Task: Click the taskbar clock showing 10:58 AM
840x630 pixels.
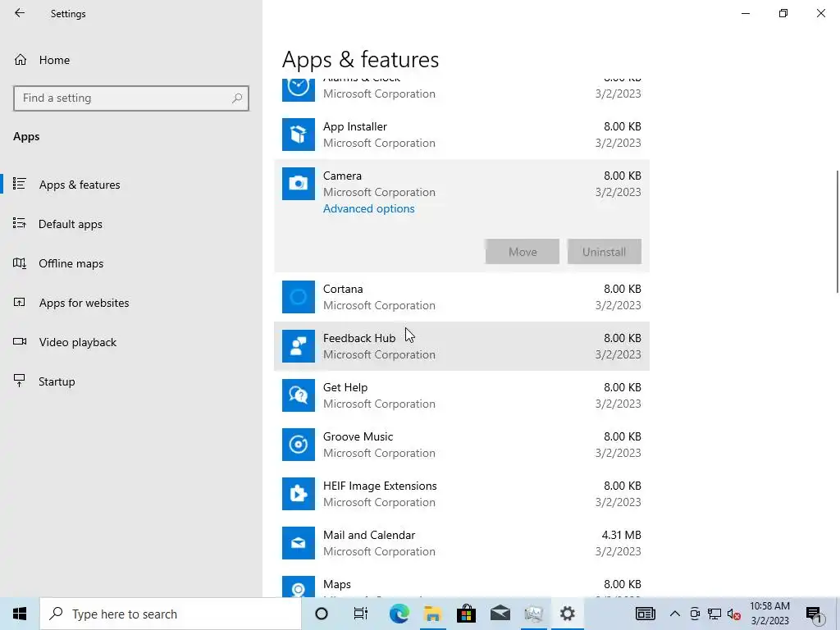Action: pyautogui.click(x=769, y=614)
